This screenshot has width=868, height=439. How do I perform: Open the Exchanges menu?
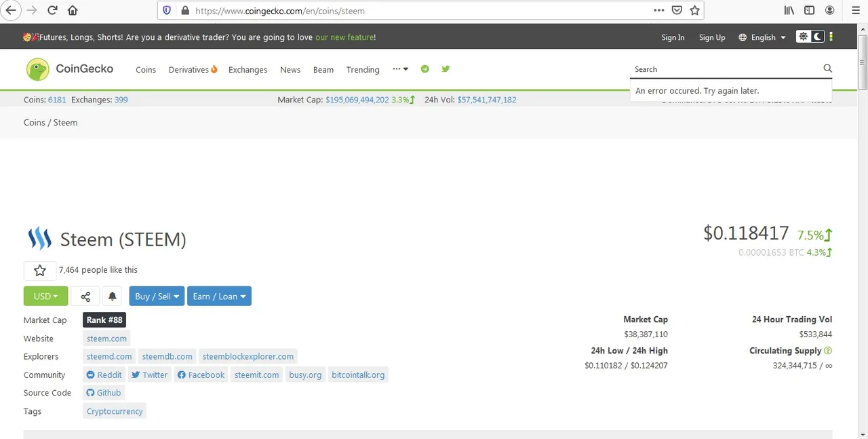click(248, 70)
